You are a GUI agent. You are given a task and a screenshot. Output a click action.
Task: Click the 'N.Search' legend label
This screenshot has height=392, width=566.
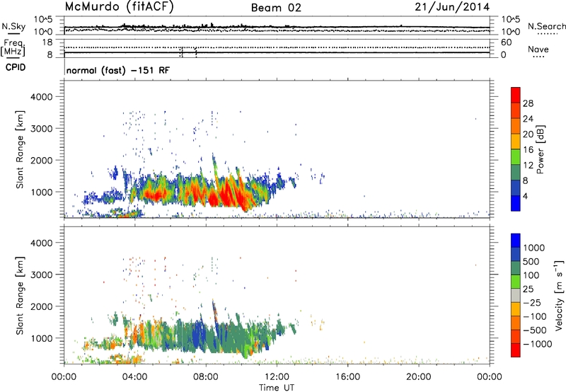pos(546,26)
